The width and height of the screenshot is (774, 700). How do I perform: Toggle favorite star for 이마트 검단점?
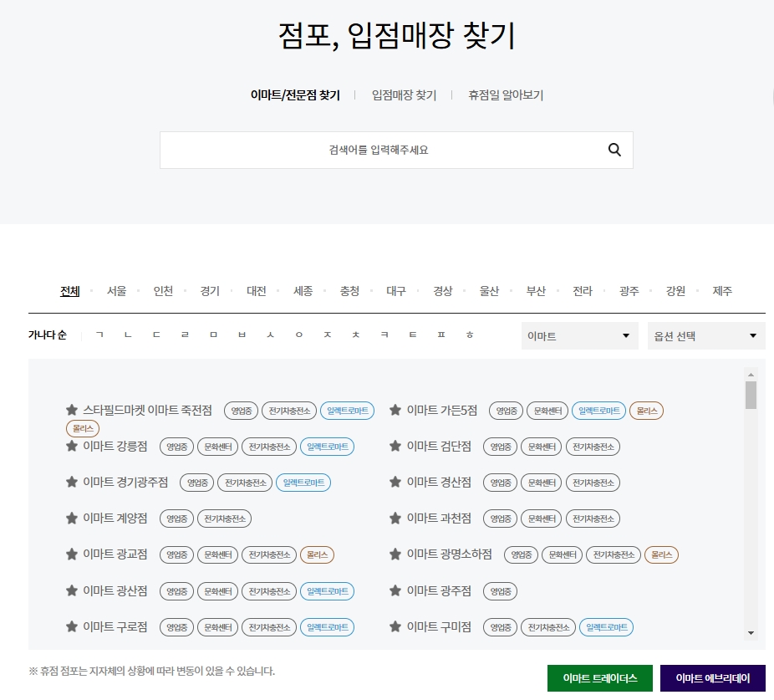coord(395,446)
